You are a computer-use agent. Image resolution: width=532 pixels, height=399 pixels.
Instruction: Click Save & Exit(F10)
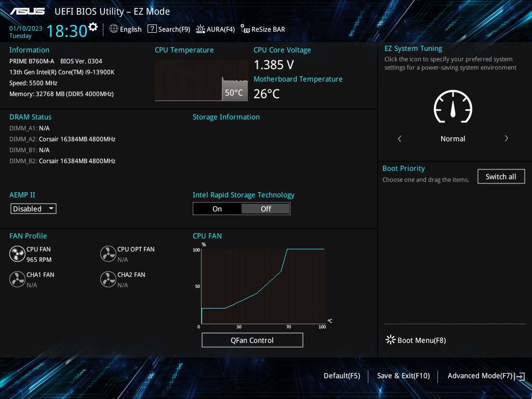403,376
